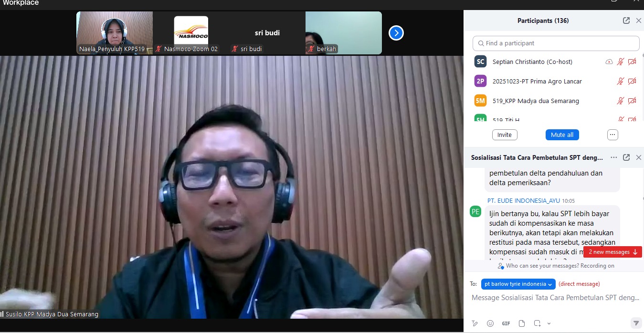The height and width of the screenshot is (333, 644).
Task: Expand the screenshot options chevron in chat
Action: [549, 323]
